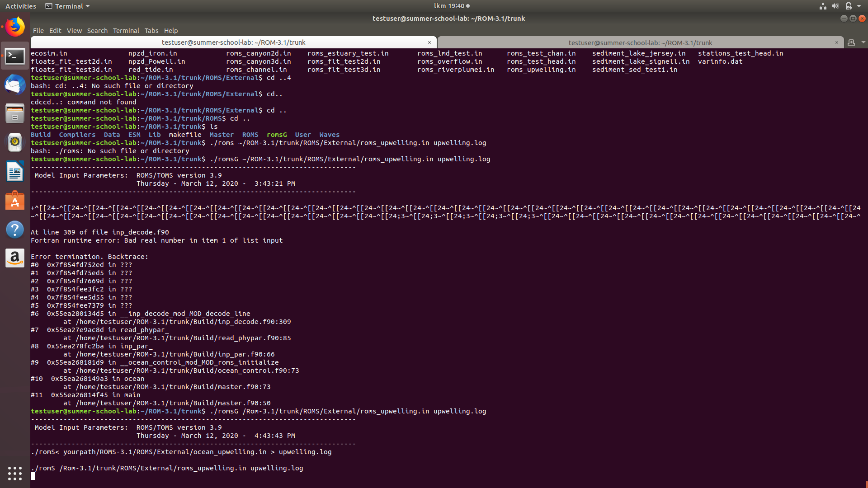This screenshot has height=488, width=868.
Task: Click the Activities button
Action: pyautogui.click(x=20, y=6)
